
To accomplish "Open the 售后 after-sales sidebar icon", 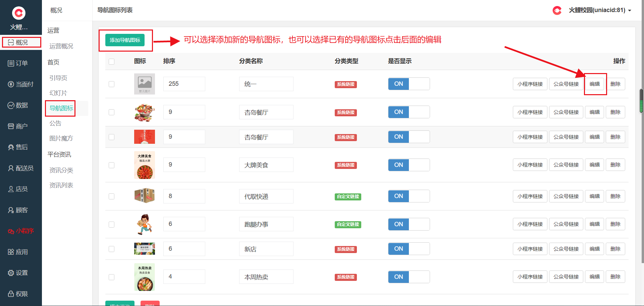I will coord(11,147).
